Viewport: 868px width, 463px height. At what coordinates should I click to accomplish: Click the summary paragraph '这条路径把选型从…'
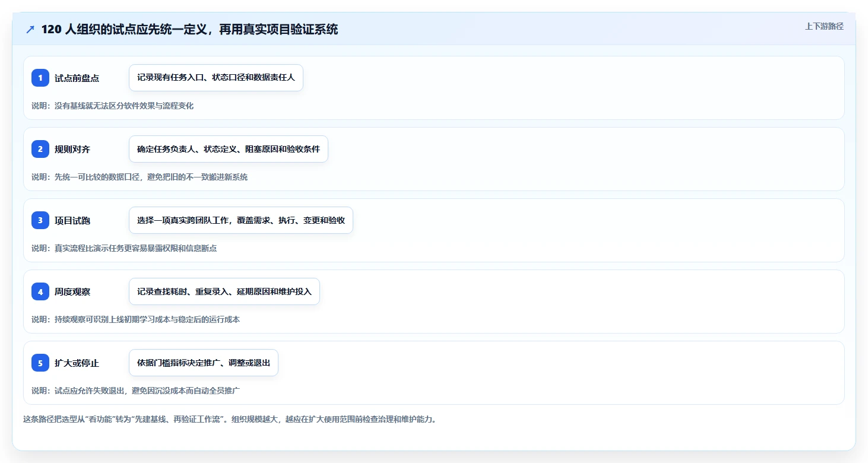coord(230,419)
